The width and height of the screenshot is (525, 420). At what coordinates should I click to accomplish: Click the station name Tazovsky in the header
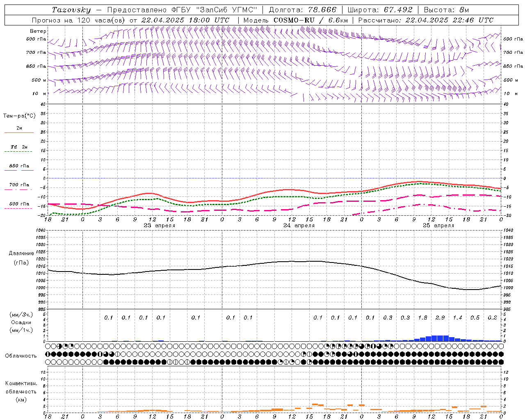[71, 10]
